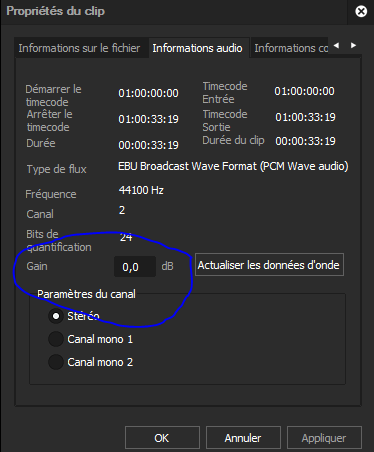Screen dimensions: 374x452
Task: Click the Fréquence label
Action: point(51,194)
